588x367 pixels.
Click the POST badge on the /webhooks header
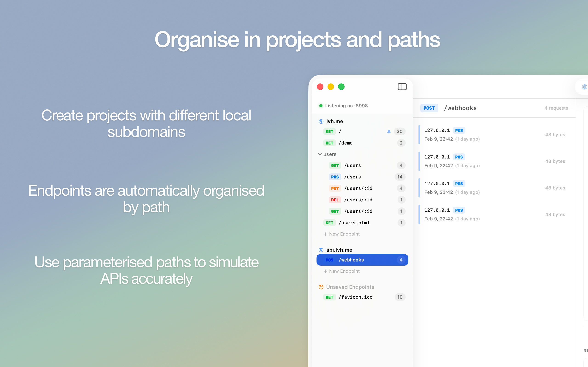coord(429,108)
